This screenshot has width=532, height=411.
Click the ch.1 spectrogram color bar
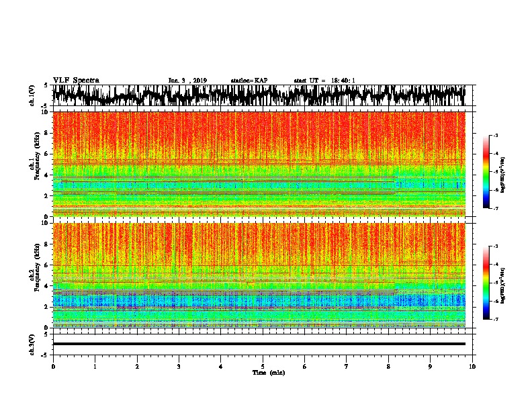(x=486, y=172)
